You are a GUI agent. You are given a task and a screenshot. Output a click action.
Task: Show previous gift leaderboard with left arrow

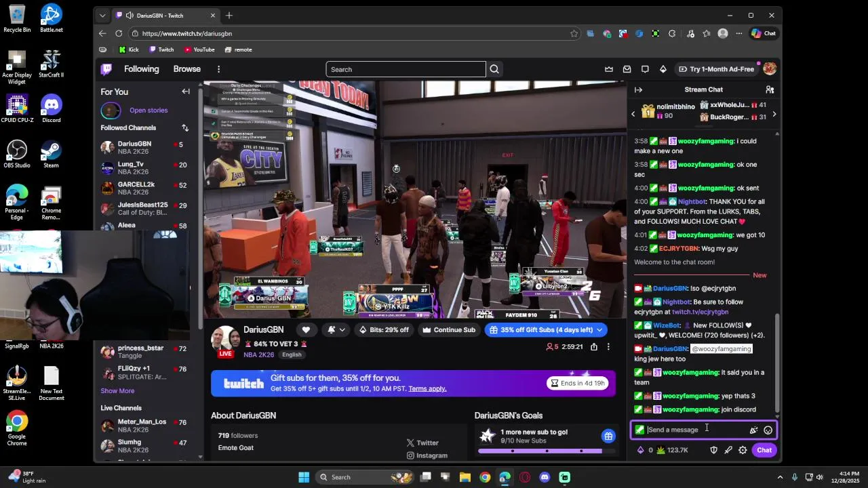coord(633,114)
